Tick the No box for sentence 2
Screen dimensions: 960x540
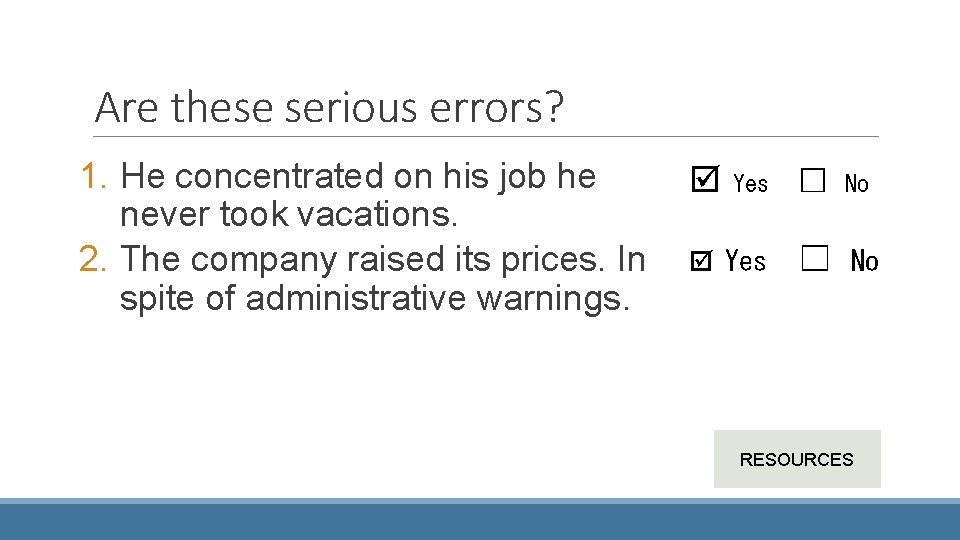[815, 258]
